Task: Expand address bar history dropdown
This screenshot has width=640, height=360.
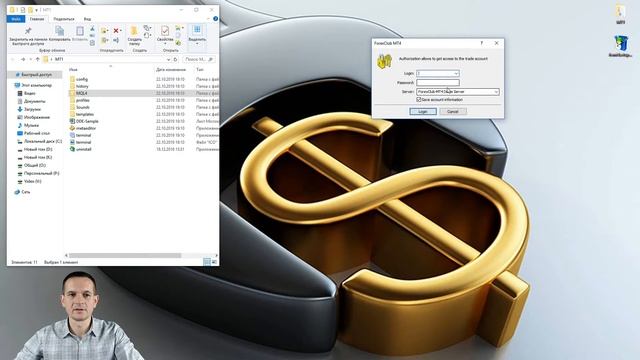Action: [168, 59]
